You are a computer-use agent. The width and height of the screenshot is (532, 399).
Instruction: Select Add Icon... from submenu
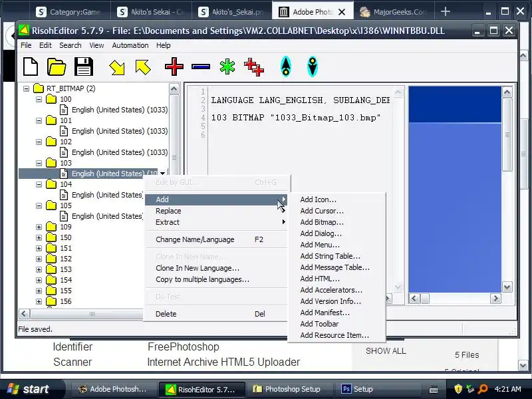point(336,199)
